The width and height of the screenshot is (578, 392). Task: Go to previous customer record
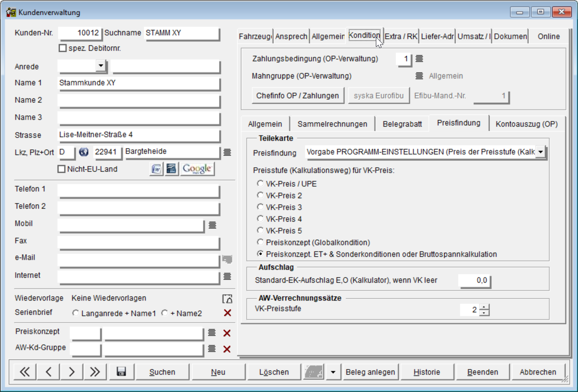tap(48, 372)
